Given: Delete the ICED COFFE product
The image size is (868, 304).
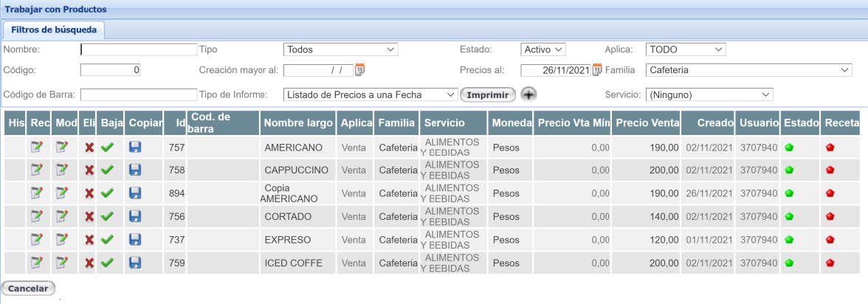Looking at the screenshot, I should tap(89, 263).
